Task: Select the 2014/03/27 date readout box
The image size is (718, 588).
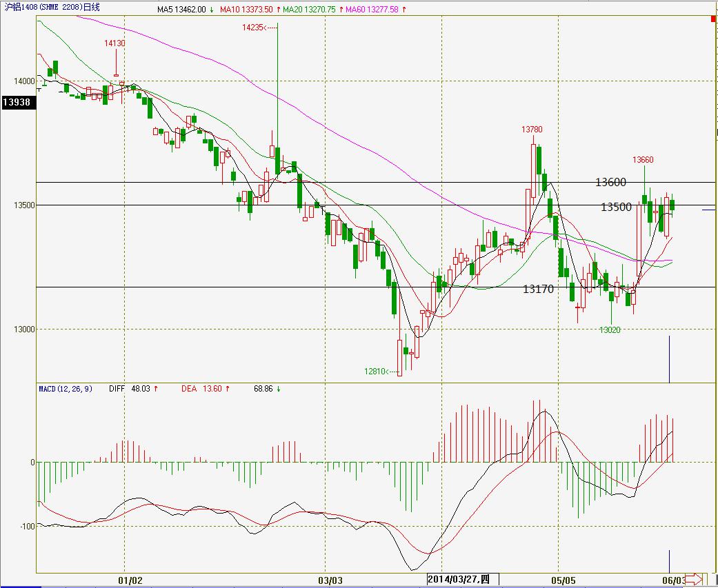Action: click(463, 579)
